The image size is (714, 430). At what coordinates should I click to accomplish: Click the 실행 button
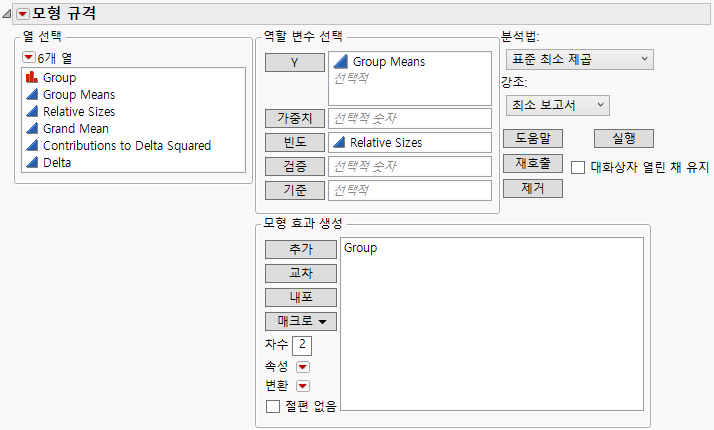[624, 138]
